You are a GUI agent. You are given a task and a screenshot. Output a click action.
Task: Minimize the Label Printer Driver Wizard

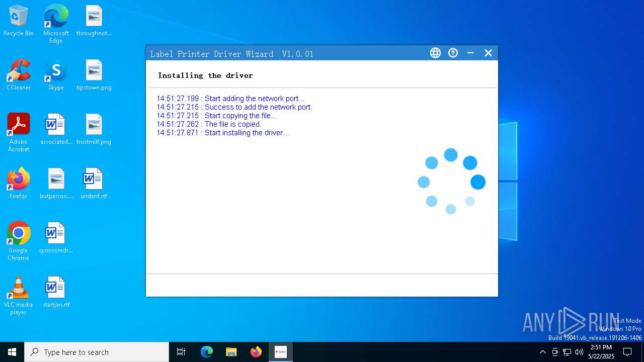(x=470, y=53)
